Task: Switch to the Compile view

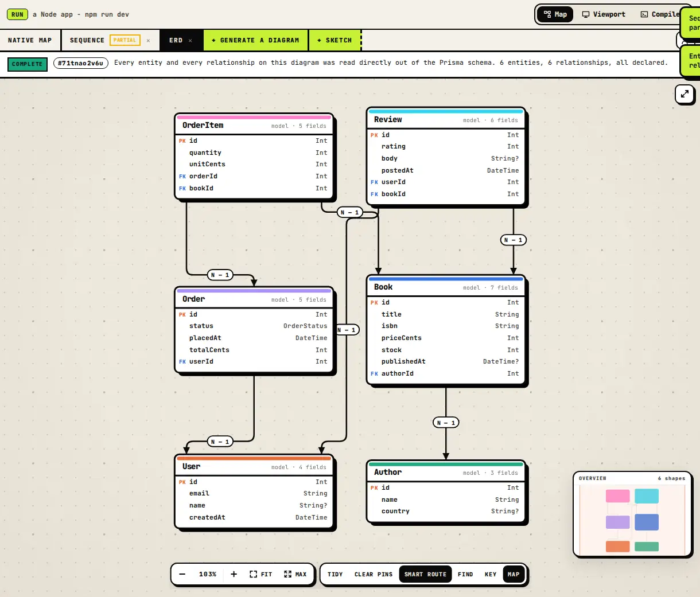Action: pyautogui.click(x=660, y=14)
